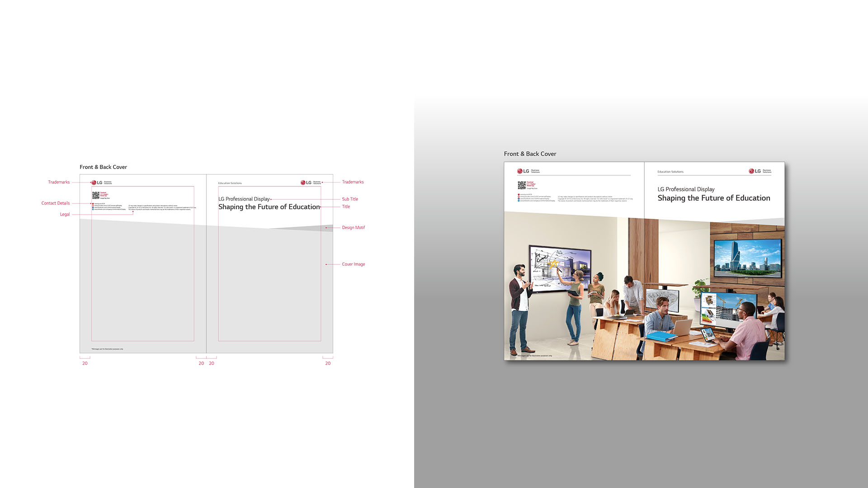The width and height of the screenshot is (868, 488).
Task: Click the QR code on the photo back cover
Action: pos(522,185)
